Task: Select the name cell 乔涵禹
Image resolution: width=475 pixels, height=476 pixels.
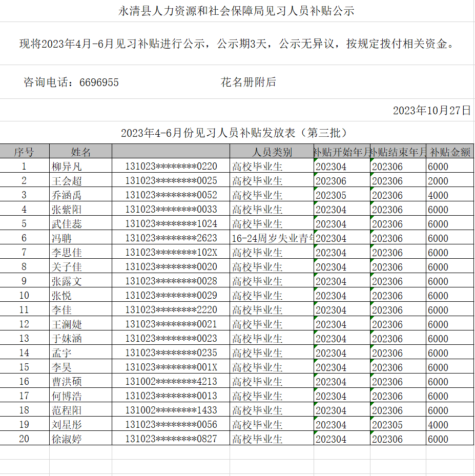Action: pyautogui.click(x=81, y=195)
